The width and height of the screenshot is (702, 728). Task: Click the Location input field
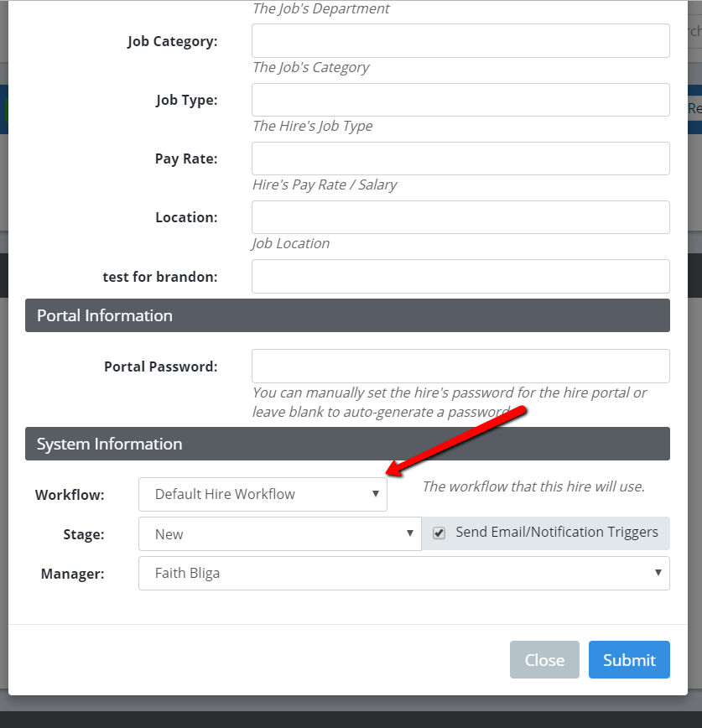point(460,216)
